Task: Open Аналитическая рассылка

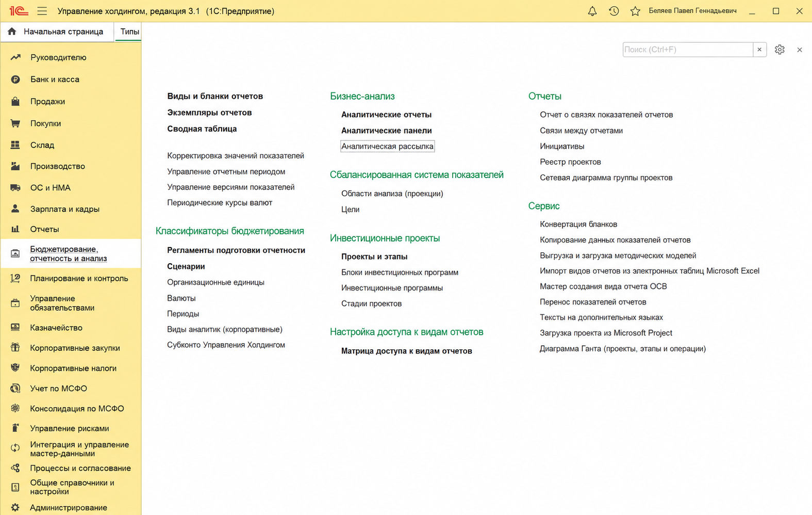Action: (x=387, y=147)
